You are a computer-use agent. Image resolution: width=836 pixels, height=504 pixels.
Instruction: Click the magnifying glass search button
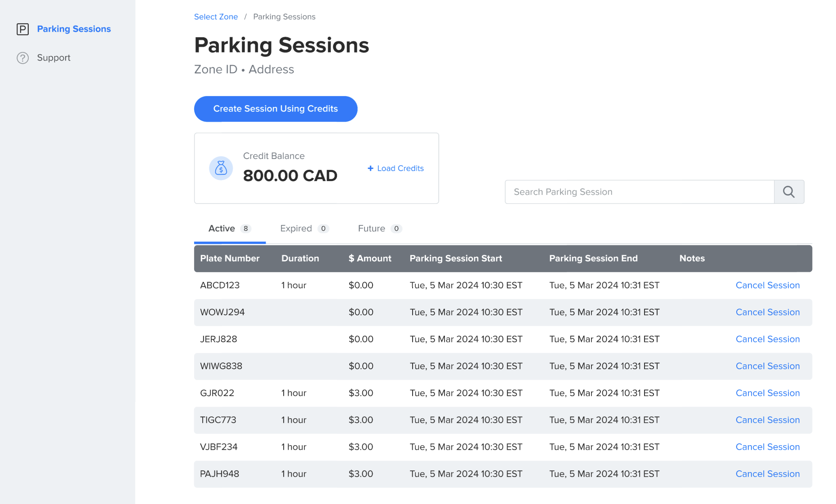pyautogui.click(x=789, y=192)
